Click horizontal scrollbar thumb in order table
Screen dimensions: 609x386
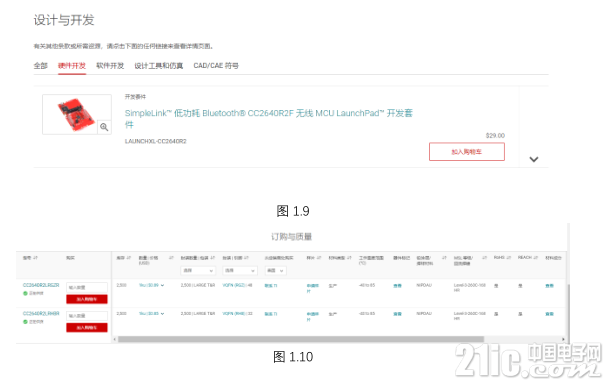301,339
